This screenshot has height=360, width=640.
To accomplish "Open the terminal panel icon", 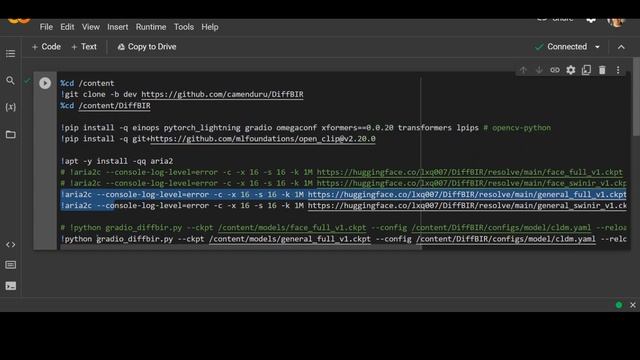I will point(11,286).
